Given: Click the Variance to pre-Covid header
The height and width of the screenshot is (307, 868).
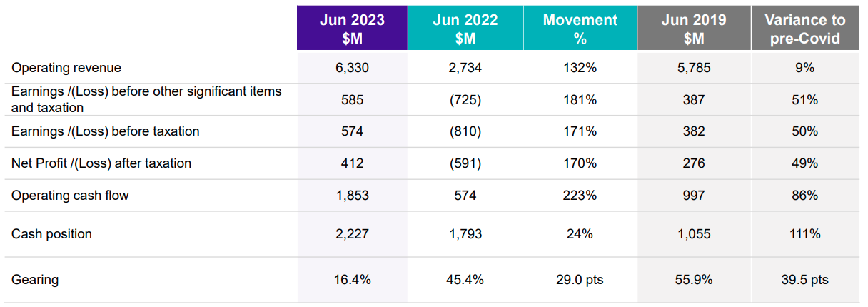Looking at the screenshot, I should tap(805, 29).
